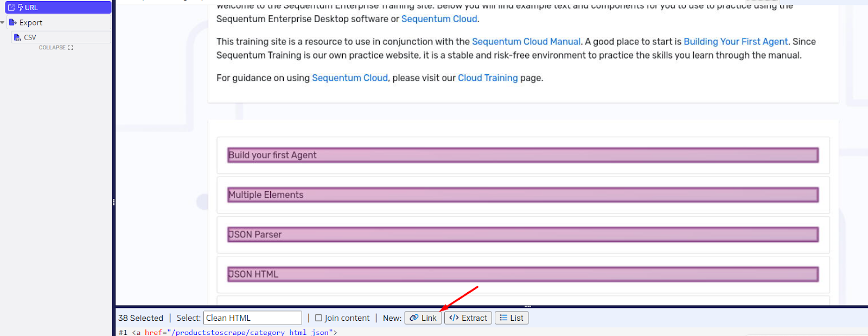Click the JSON HTML item
The height and width of the screenshot is (336, 868).
[523, 274]
